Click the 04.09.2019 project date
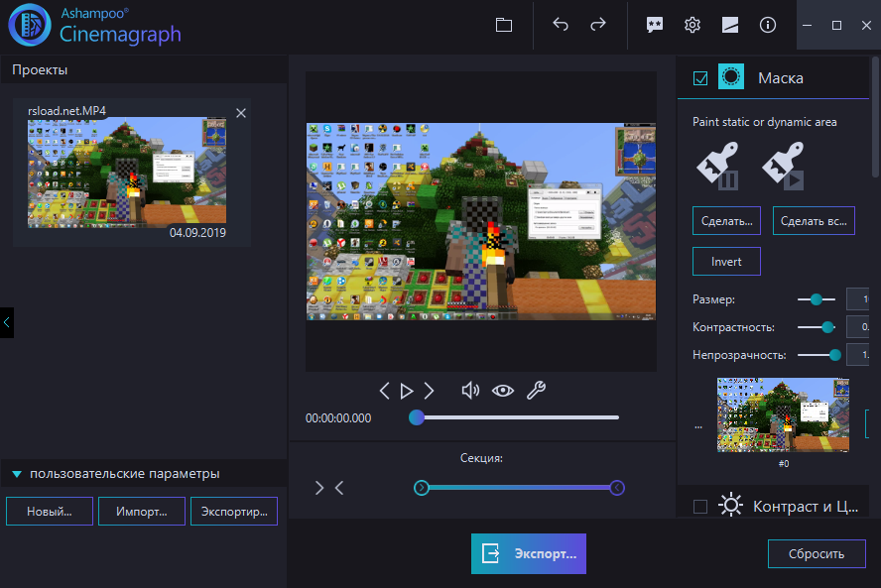This screenshot has width=881, height=588. pyautogui.click(x=197, y=232)
